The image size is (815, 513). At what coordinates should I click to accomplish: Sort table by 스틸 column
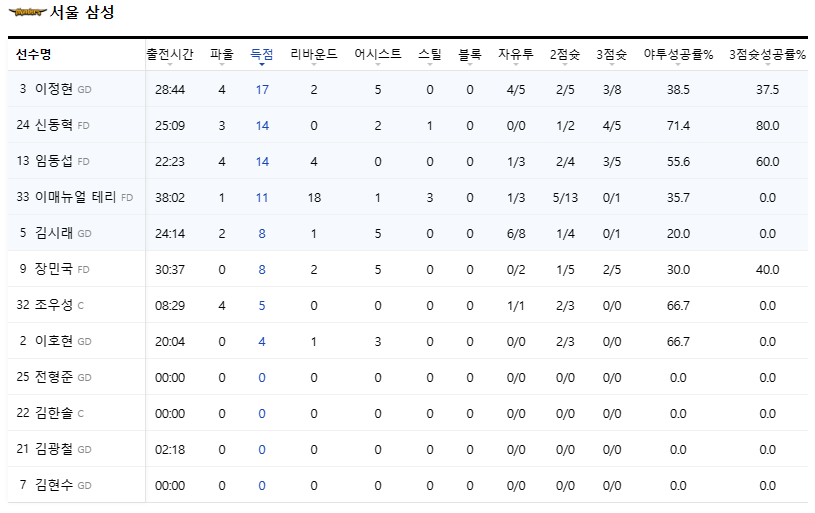(430, 54)
